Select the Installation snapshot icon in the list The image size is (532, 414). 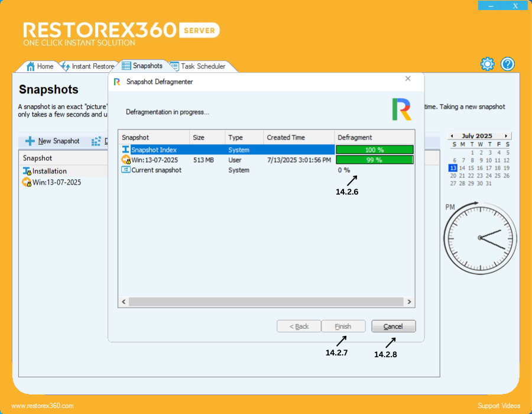tap(27, 171)
